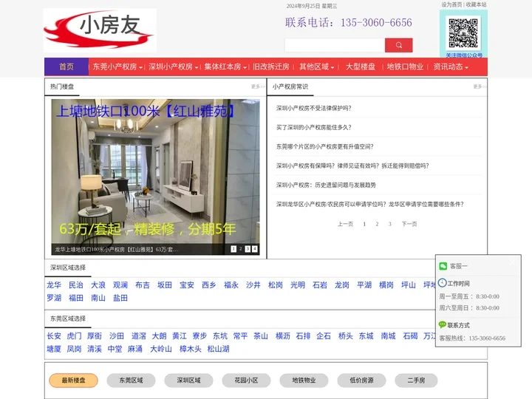The width and height of the screenshot is (532, 399).
Task: Open article 深圳小产权房不受法律保护吗?
Action: click(x=313, y=108)
